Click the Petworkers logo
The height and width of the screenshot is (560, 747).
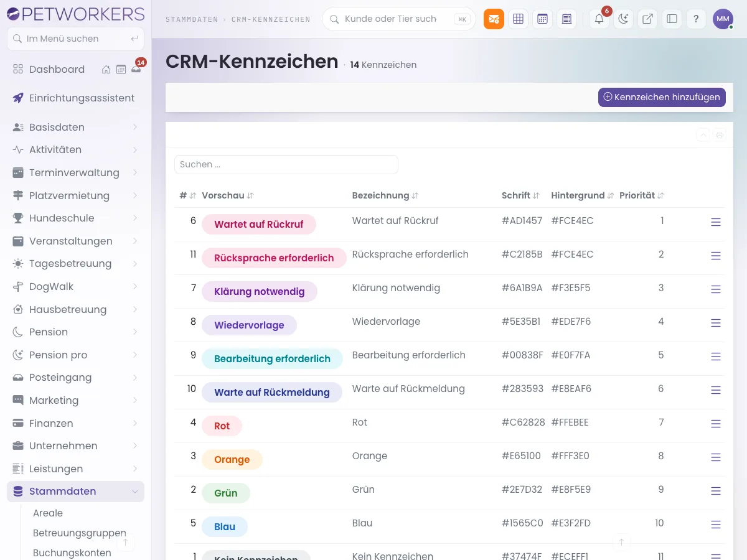[75, 13]
